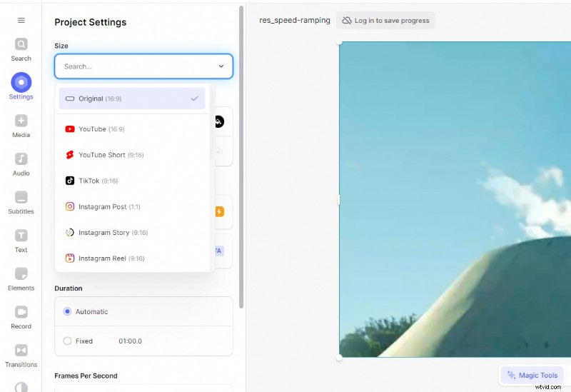Open the Text sidebar panel
The image size is (571, 392).
click(x=21, y=241)
